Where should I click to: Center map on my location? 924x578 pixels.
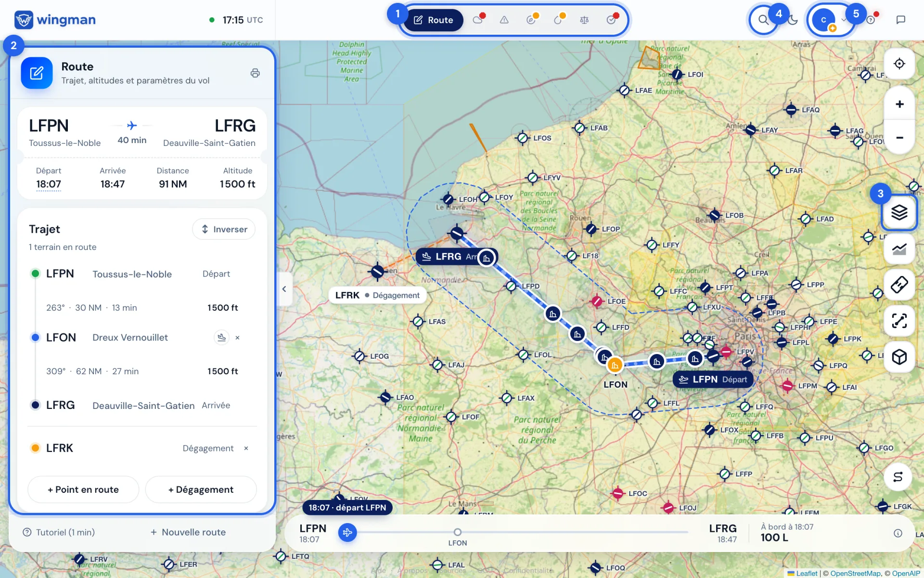click(x=899, y=64)
